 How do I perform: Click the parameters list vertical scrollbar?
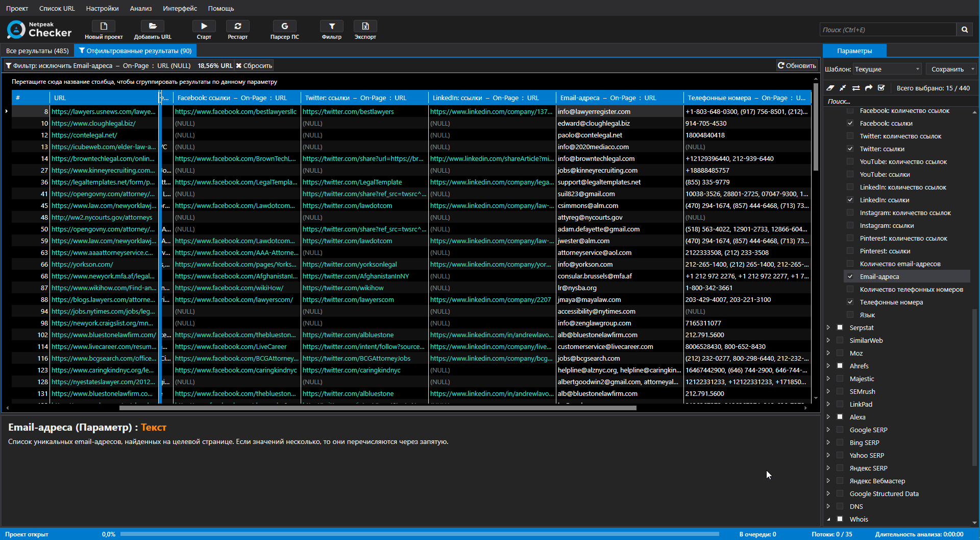pos(975,388)
